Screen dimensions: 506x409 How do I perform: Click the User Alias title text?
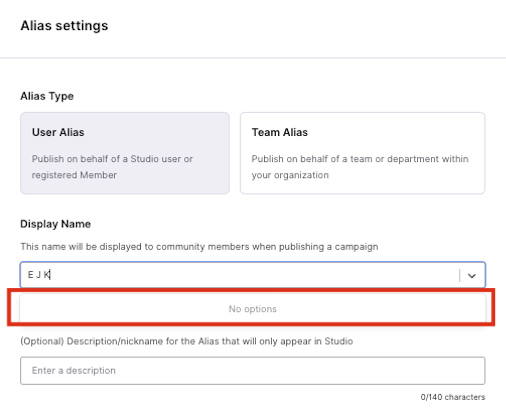click(x=58, y=132)
